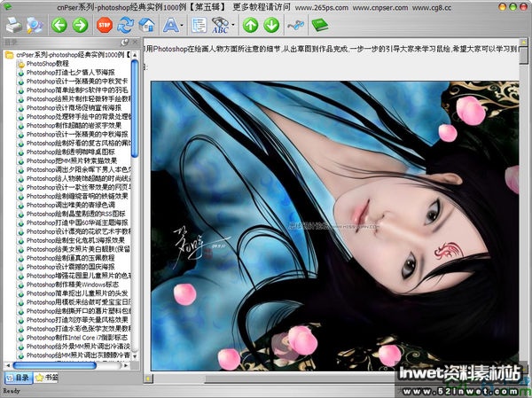Click the blue refresh arrows icon
532x398 pixels.
click(x=126, y=26)
